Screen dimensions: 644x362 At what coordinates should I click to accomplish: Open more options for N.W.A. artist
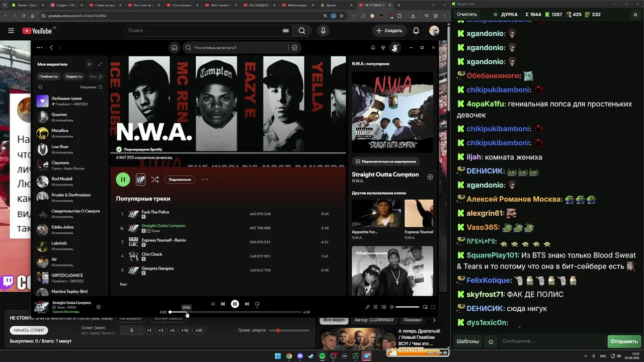(205, 179)
